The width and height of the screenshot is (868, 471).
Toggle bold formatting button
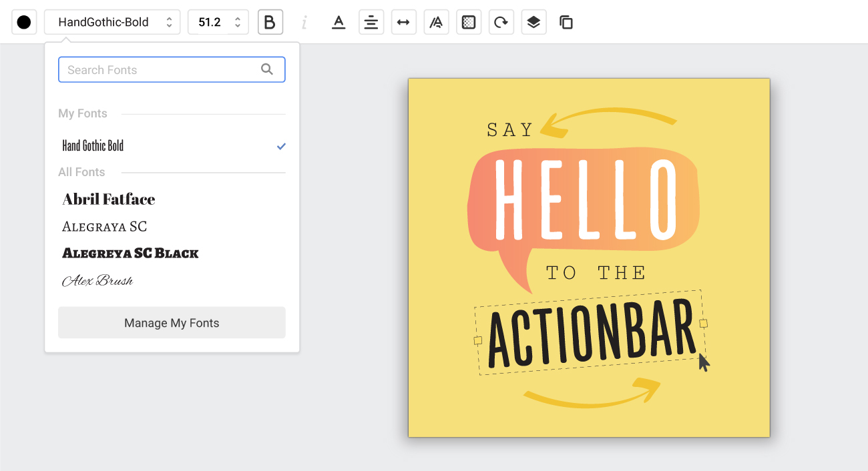point(270,23)
